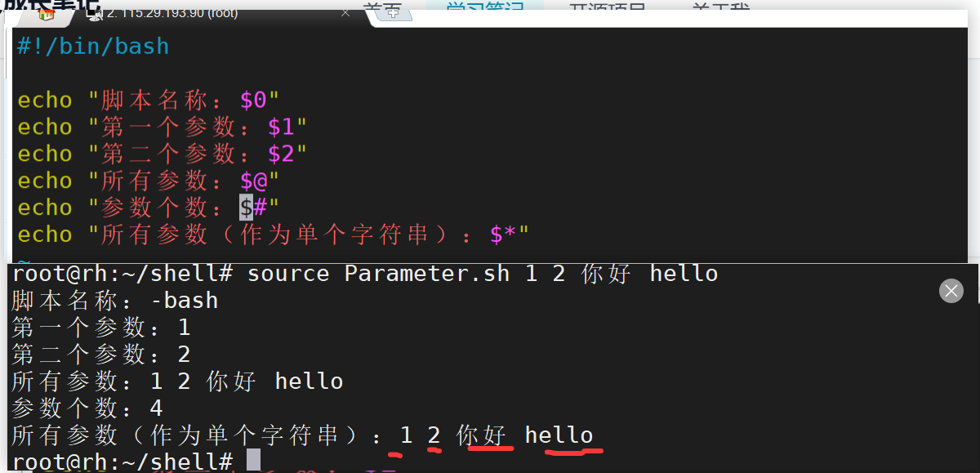Click the highlighted $# token in the script
The image size is (980, 473).
249,207
